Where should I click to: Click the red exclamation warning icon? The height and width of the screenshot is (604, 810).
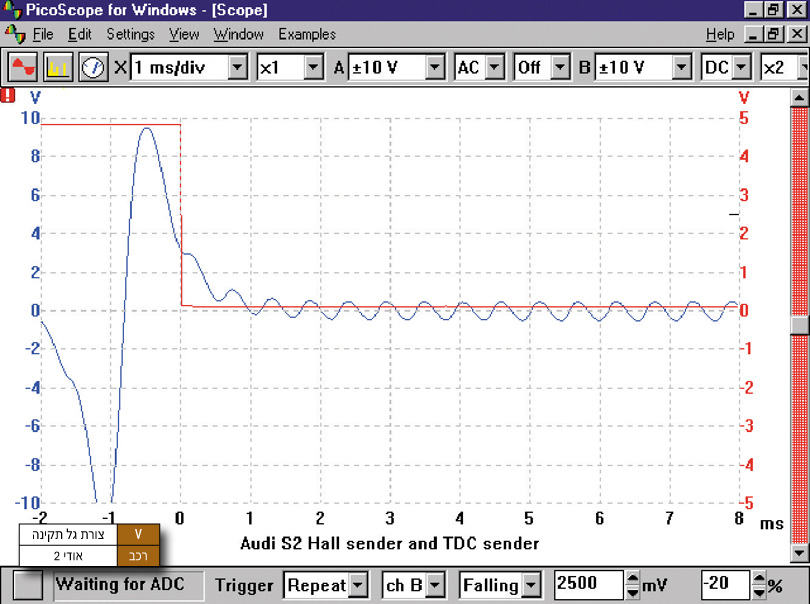coord(9,97)
